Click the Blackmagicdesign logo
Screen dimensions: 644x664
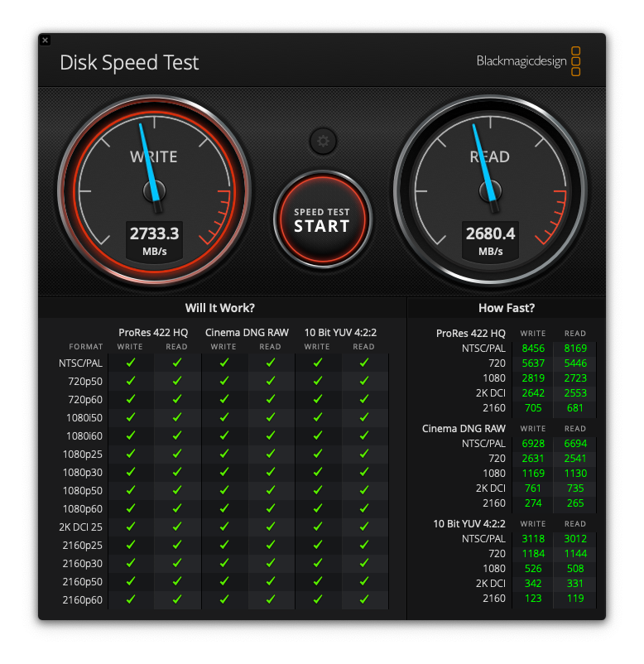tap(528, 61)
